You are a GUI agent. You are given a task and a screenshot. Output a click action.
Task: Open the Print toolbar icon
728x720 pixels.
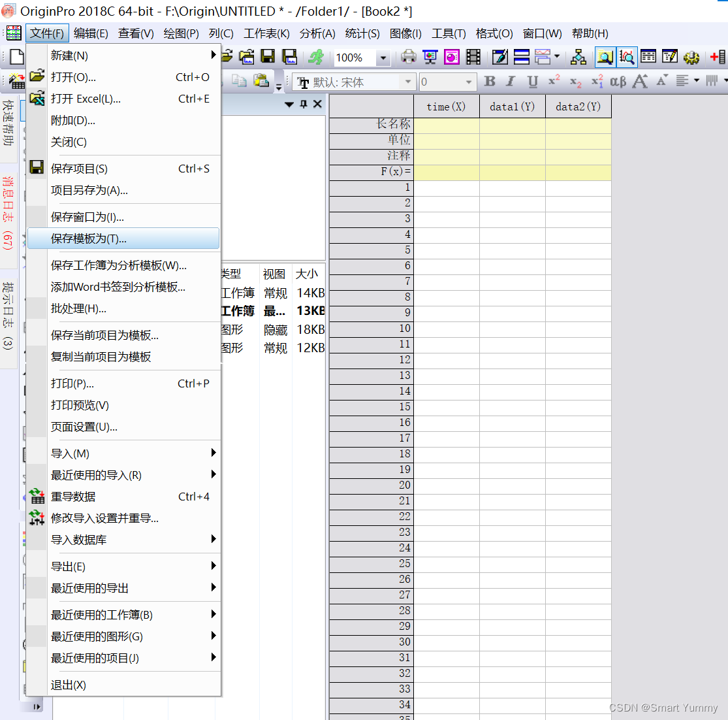pyautogui.click(x=410, y=57)
